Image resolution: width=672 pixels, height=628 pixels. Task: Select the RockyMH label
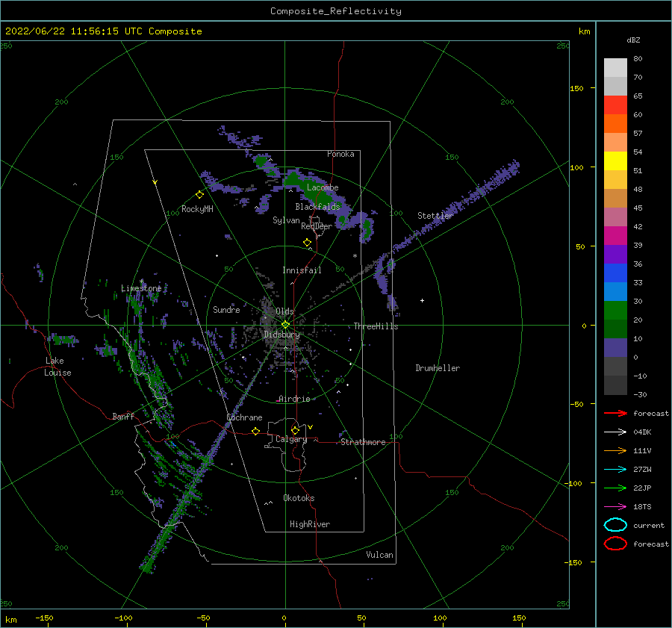coord(197,209)
